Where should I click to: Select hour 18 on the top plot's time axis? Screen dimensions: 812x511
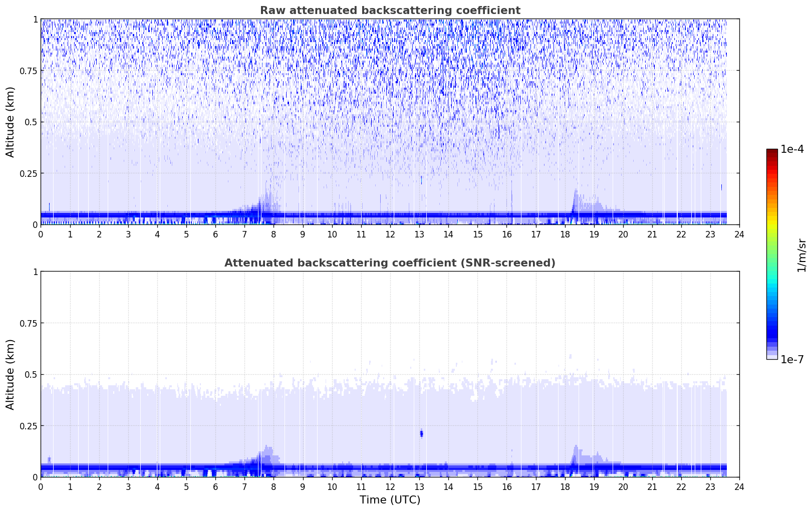pos(565,234)
